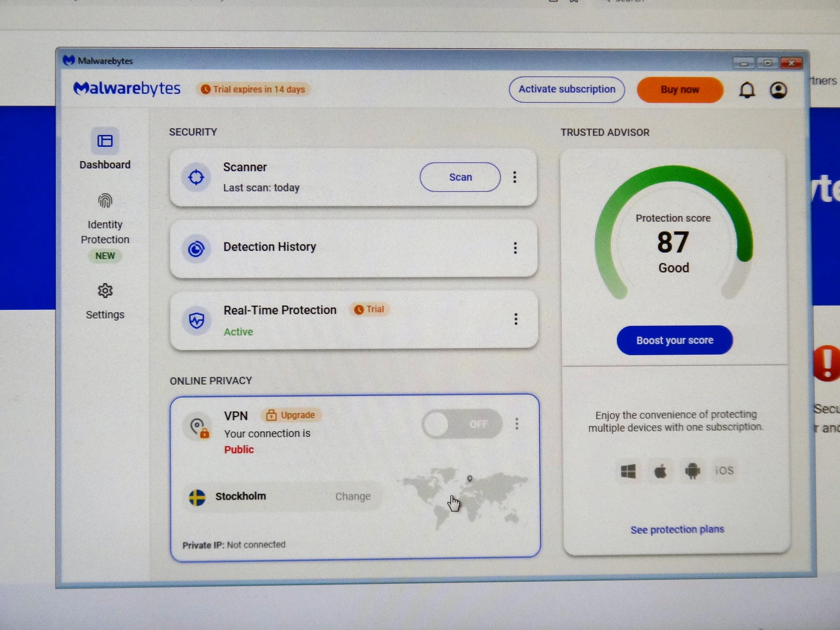Click the Malwarebytes title bar icon
The image size is (840, 630).
click(69, 60)
